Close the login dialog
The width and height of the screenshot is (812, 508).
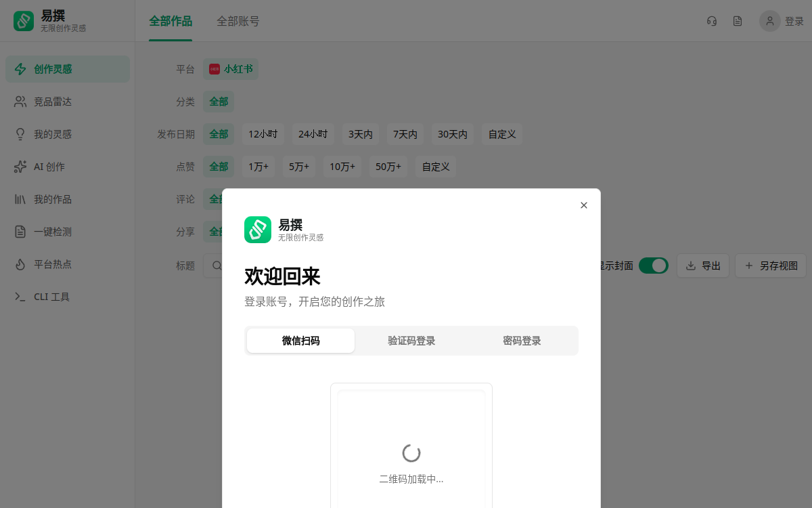tap(584, 205)
